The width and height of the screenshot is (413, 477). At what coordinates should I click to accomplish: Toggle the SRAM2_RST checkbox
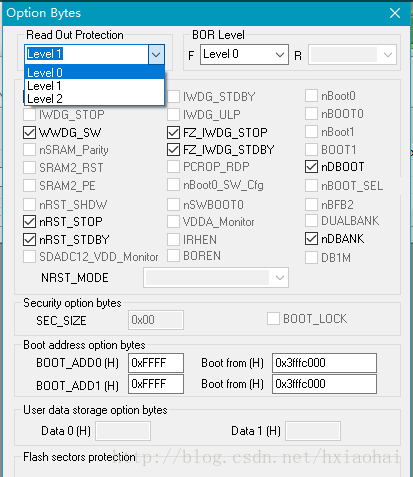click(29, 168)
